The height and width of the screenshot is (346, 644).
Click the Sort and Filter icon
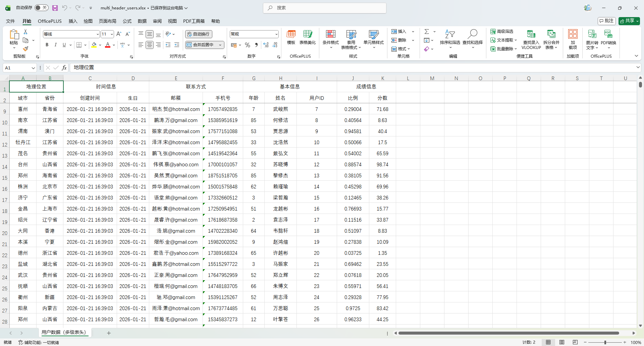(450, 34)
